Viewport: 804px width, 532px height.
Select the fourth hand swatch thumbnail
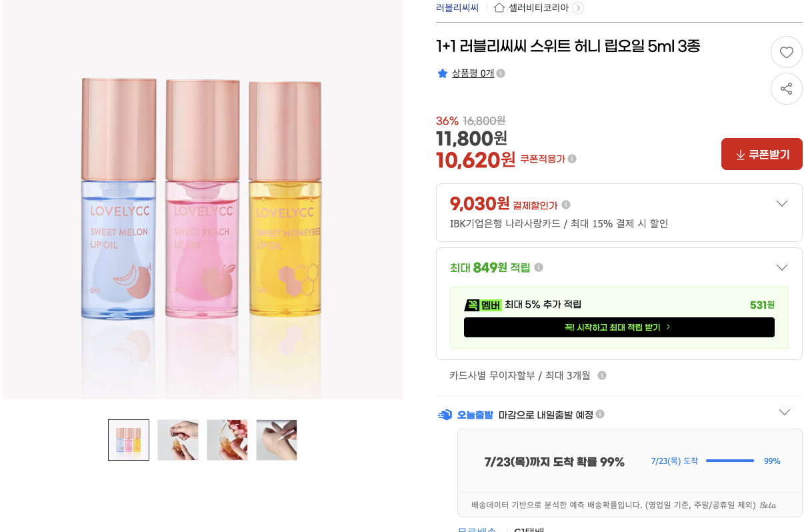click(x=277, y=440)
